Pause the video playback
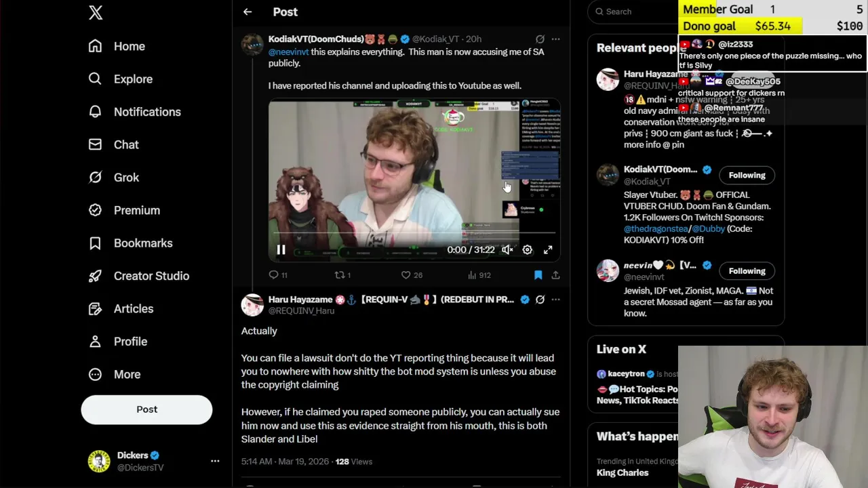Viewport: 868px width, 488px height. pyautogui.click(x=281, y=250)
